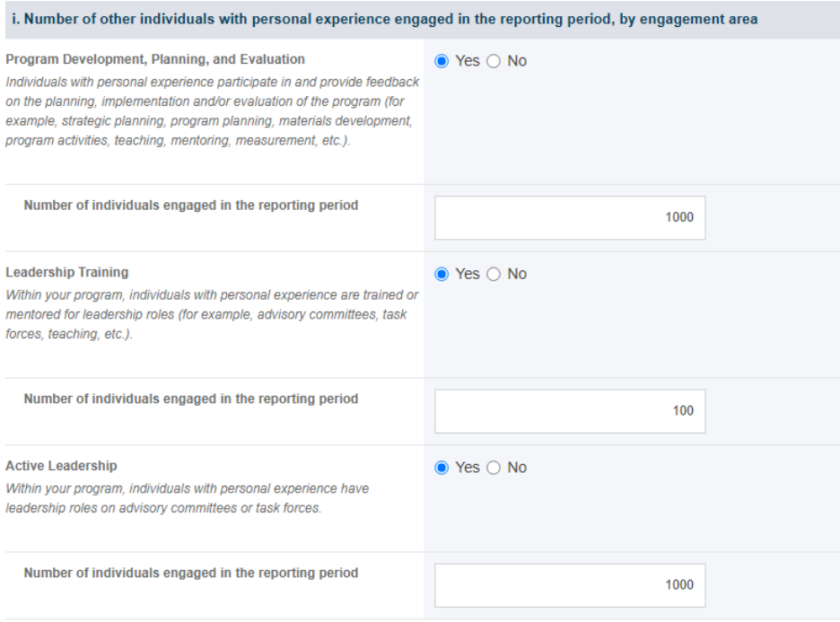840x622 pixels.
Task: Focus Program Development individuals engaged number field
Action: coord(570,217)
